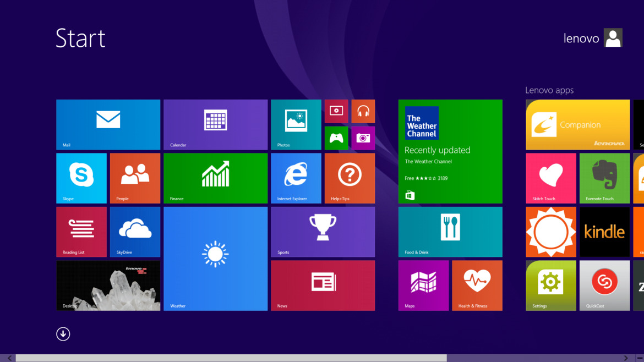The width and height of the screenshot is (644, 362).
Task: Show all apps with down arrow
Action: [63, 334]
